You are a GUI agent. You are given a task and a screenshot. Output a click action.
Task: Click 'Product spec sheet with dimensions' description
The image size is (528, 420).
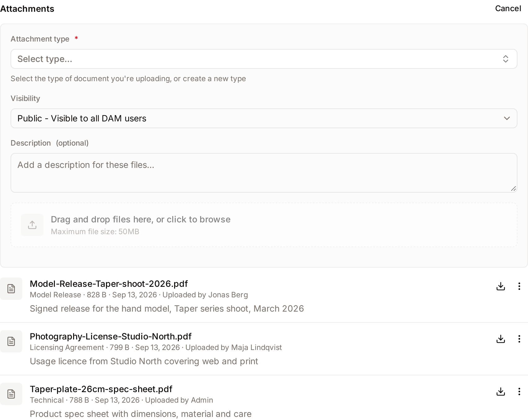[141, 414]
